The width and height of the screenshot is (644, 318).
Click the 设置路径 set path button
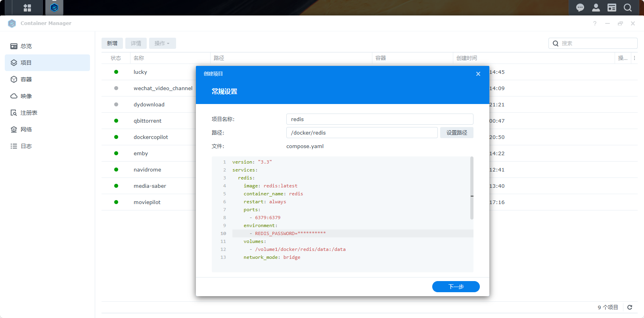[456, 133]
